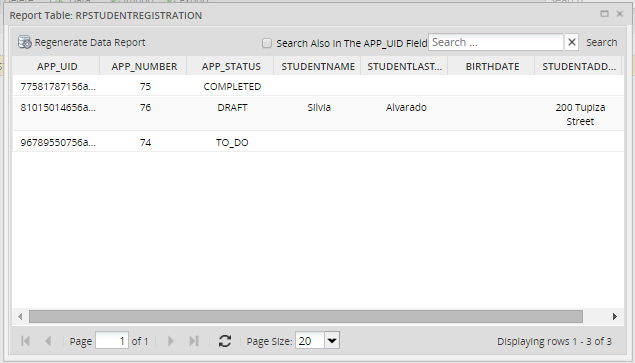The image size is (635, 363).
Task: Go to previous page arrow icon
Action: 48,341
